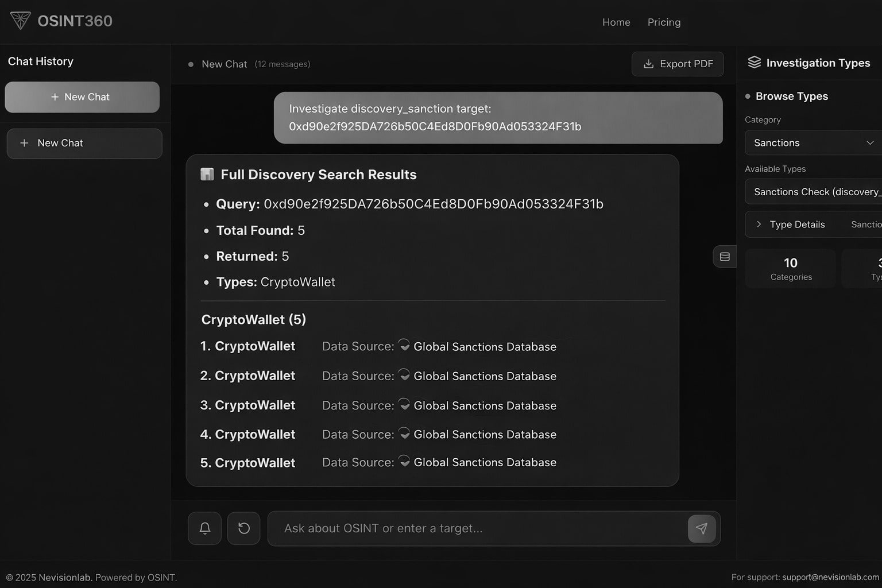Toggle the Browse Types radio indicator
This screenshot has width=882, height=588.
pyautogui.click(x=747, y=96)
